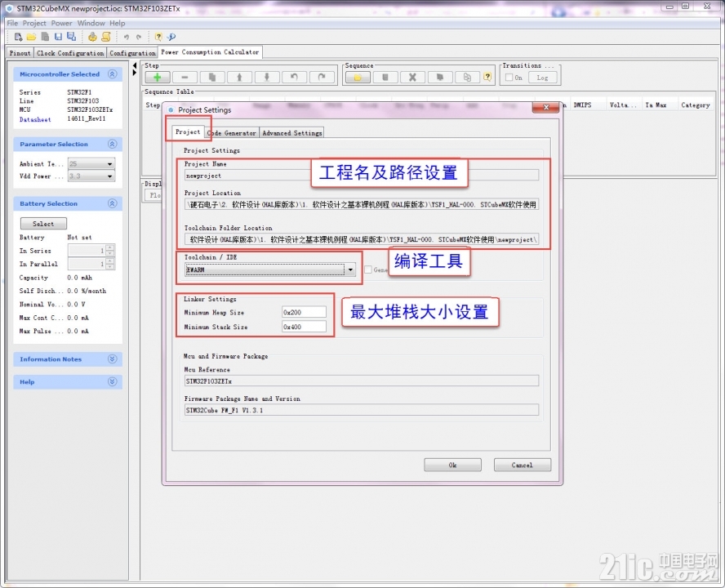Click Redo in the Step group
The width and height of the screenshot is (725, 588).
click(x=322, y=78)
